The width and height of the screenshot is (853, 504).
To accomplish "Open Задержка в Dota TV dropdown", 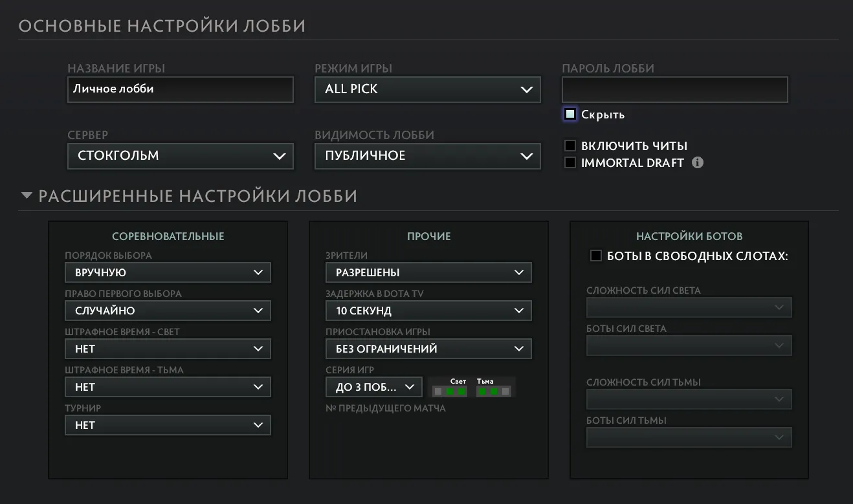I will (429, 311).
